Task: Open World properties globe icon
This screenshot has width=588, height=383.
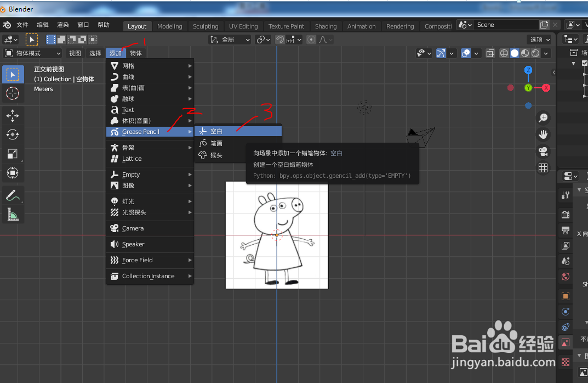Action: 565,277
